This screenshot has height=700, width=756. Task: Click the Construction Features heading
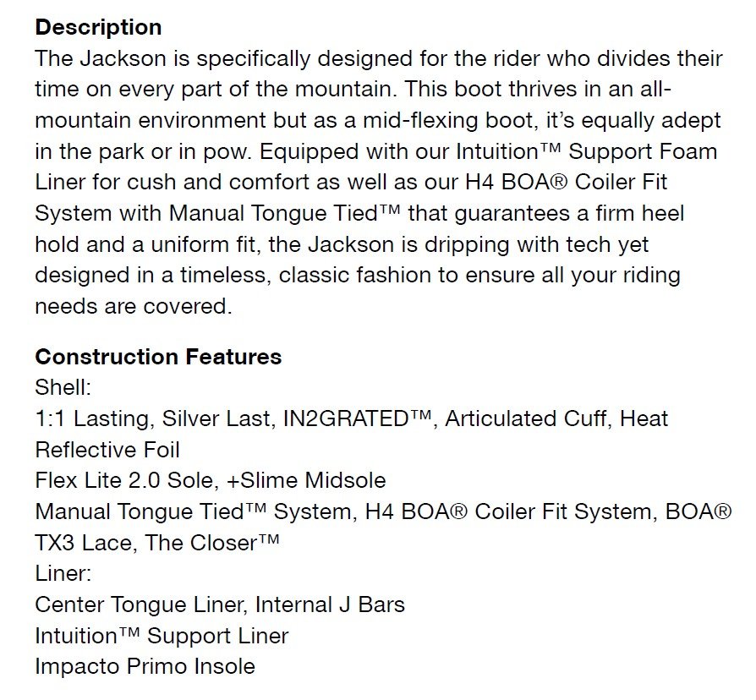[x=159, y=358]
